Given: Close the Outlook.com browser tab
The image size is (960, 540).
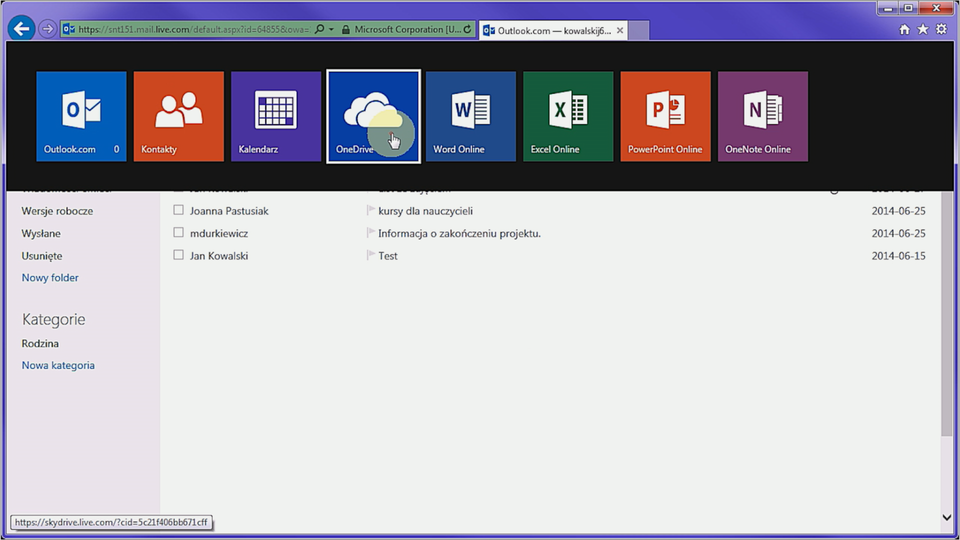Looking at the screenshot, I should tap(620, 30).
